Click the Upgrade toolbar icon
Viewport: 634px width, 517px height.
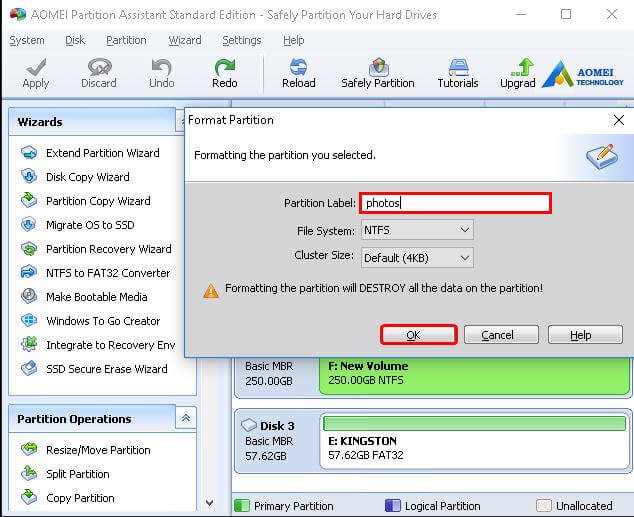click(522, 67)
